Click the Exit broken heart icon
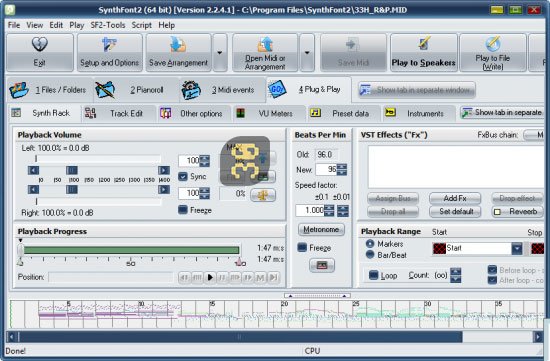550x361 pixels. click(40, 44)
